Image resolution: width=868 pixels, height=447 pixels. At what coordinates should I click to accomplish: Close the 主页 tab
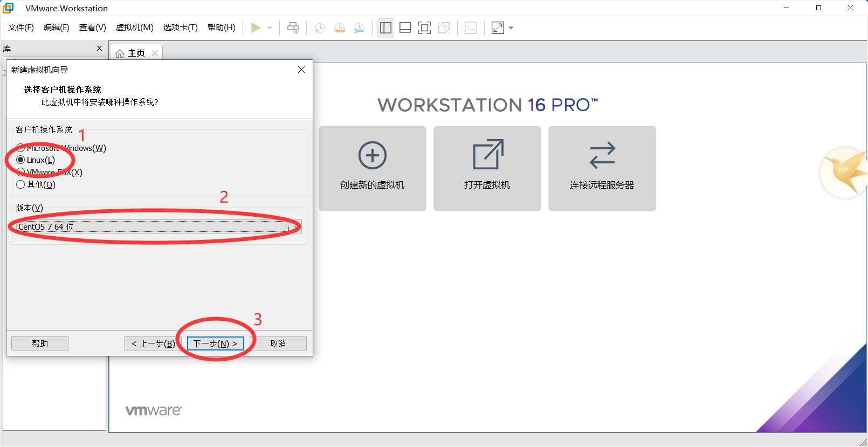(x=155, y=53)
